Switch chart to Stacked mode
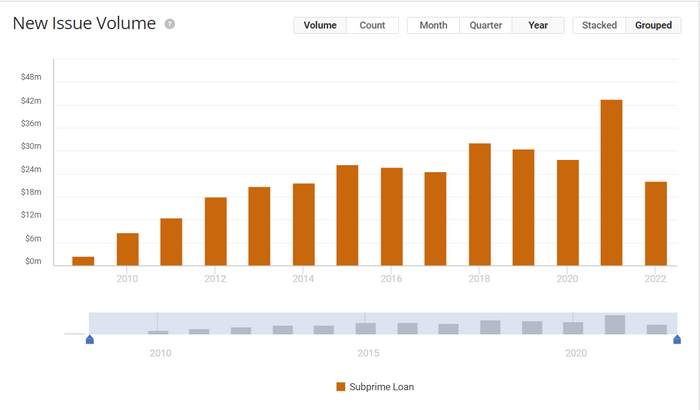 (x=600, y=25)
